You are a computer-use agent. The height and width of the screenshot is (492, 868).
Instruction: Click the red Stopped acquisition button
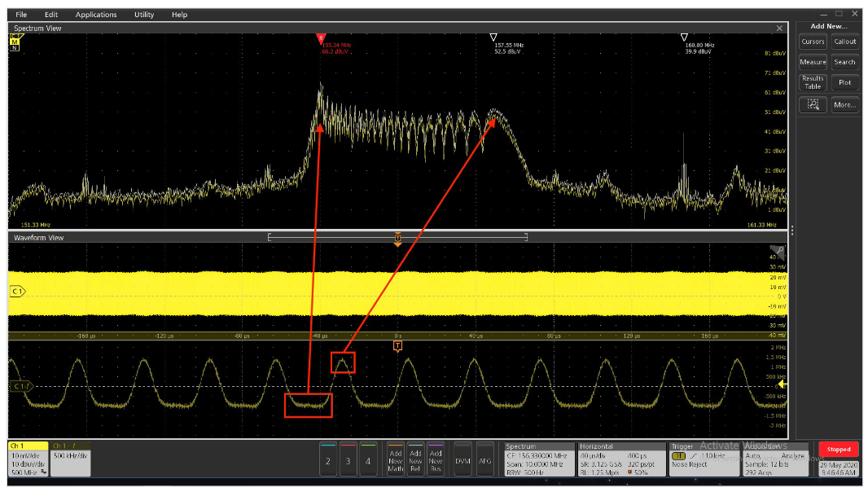point(838,449)
